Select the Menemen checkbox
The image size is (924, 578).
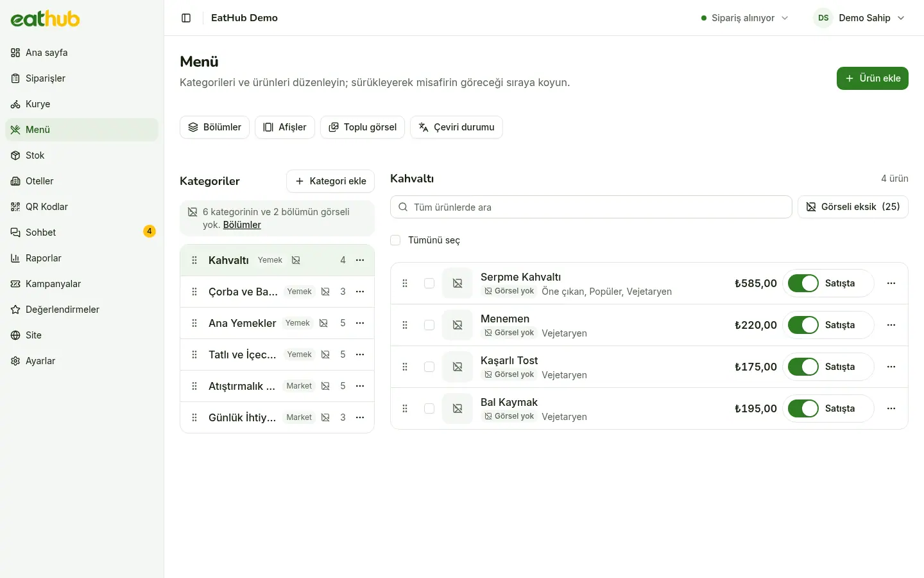point(429,325)
